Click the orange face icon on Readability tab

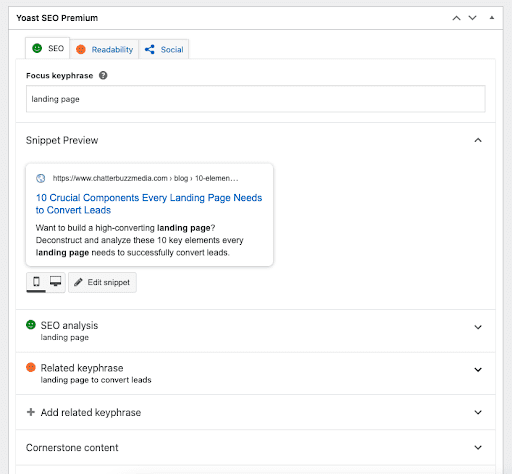click(x=81, y=49)
